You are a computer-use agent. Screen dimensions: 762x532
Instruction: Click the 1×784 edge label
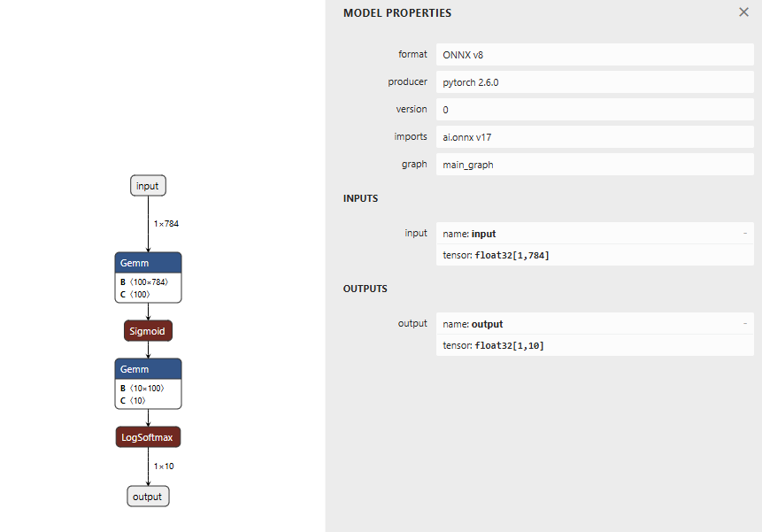(166, 224)
